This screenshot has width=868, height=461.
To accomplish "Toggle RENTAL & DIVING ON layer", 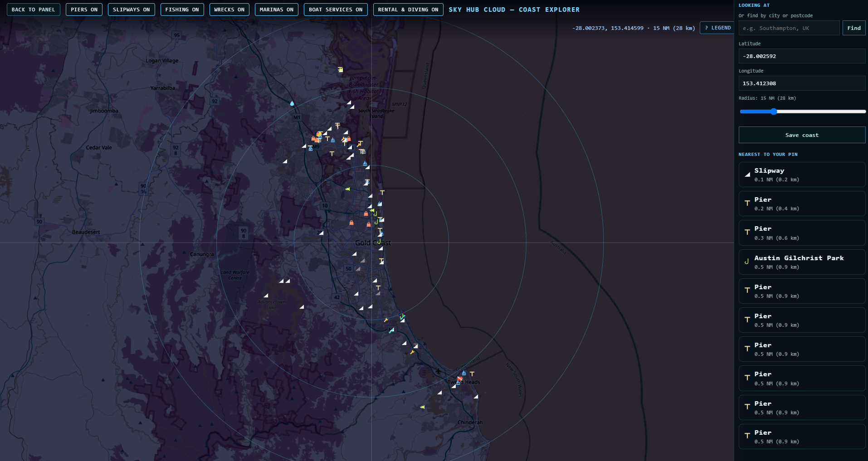I will click(408, 10).
